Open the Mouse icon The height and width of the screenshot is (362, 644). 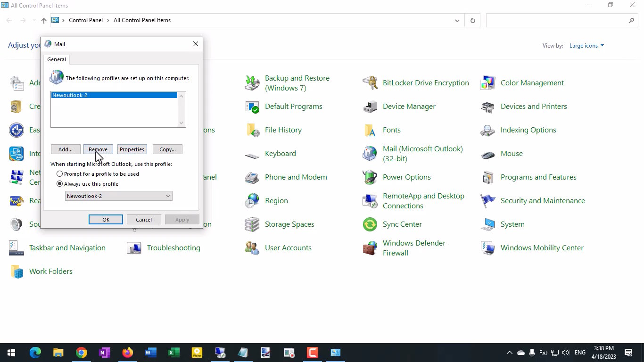(x=488, y=154)
